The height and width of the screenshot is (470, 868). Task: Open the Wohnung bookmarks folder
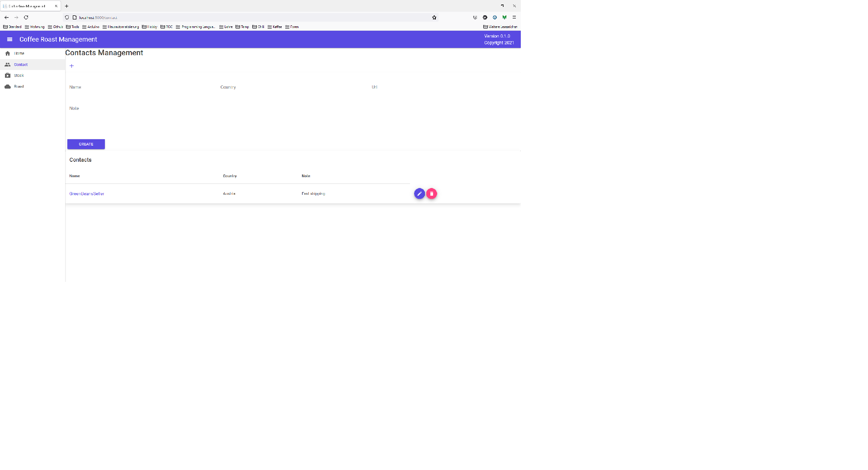point(34,27)
